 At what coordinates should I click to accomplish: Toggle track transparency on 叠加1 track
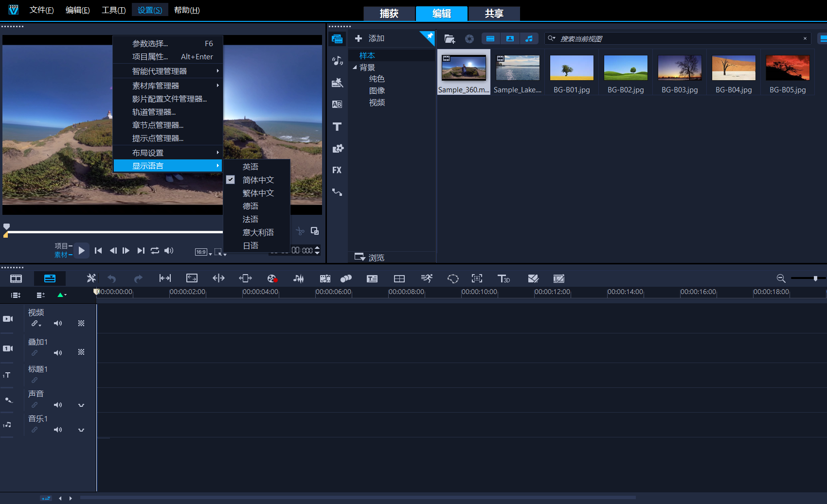point(81,352)
